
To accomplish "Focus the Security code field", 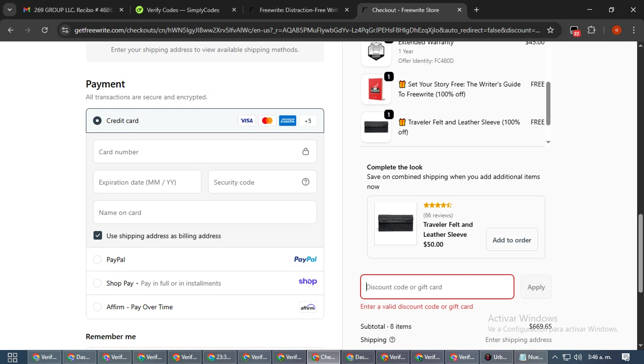I will click(x=262, y=182).
